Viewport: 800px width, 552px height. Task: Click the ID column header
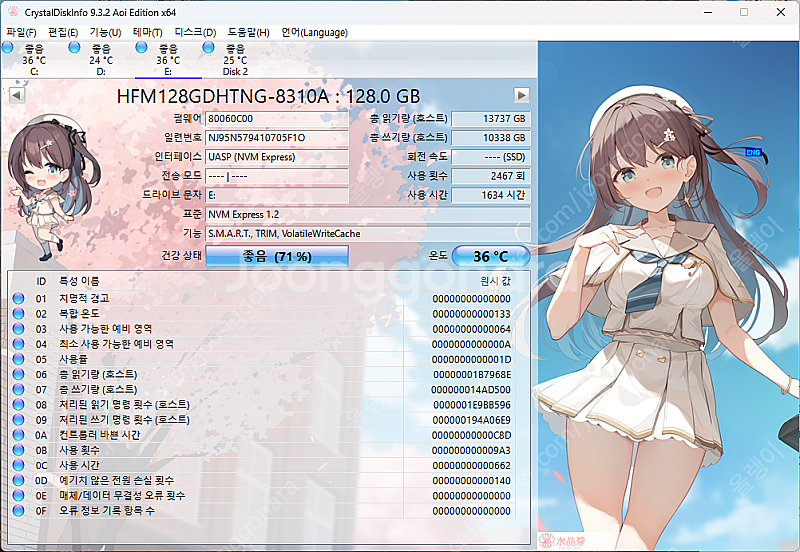[x=41, y=281]
